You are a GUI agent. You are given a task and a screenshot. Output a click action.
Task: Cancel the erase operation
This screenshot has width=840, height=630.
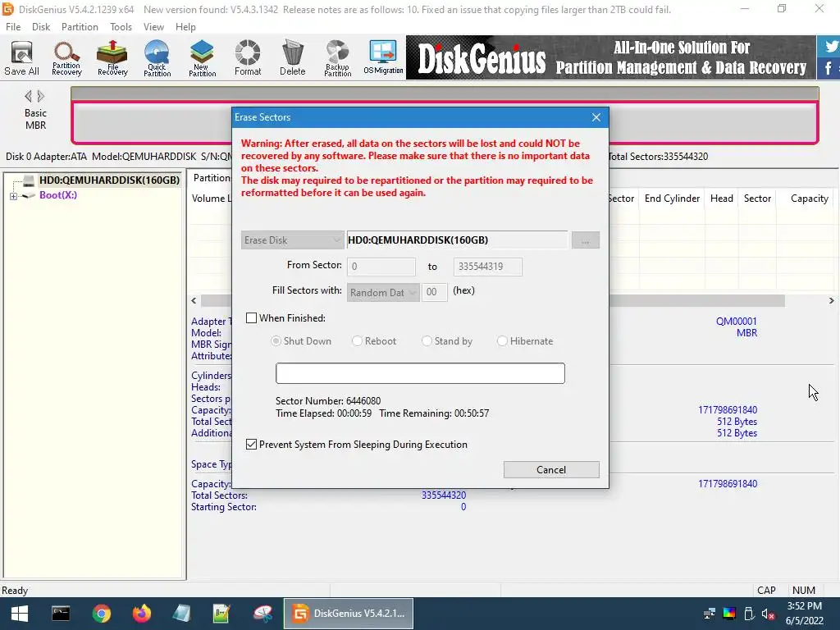551,470
